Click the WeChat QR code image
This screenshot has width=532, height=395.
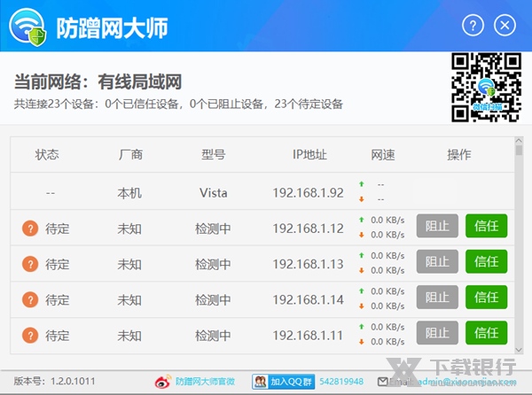[486, 88]
